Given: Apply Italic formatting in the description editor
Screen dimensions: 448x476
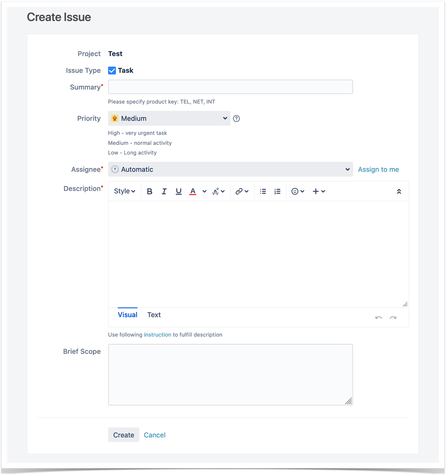Looking at the screenshot, I should 164,191.
